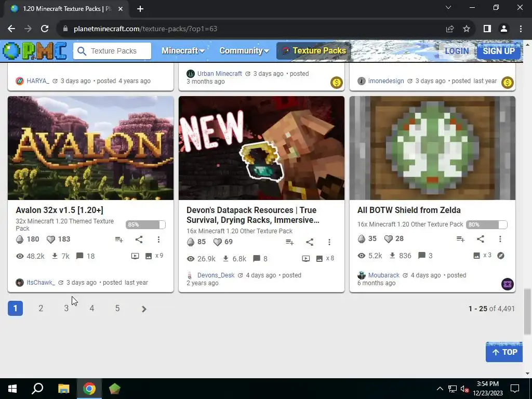
Task: Open the Avalon thumbnail image
Action: point(90,148)
